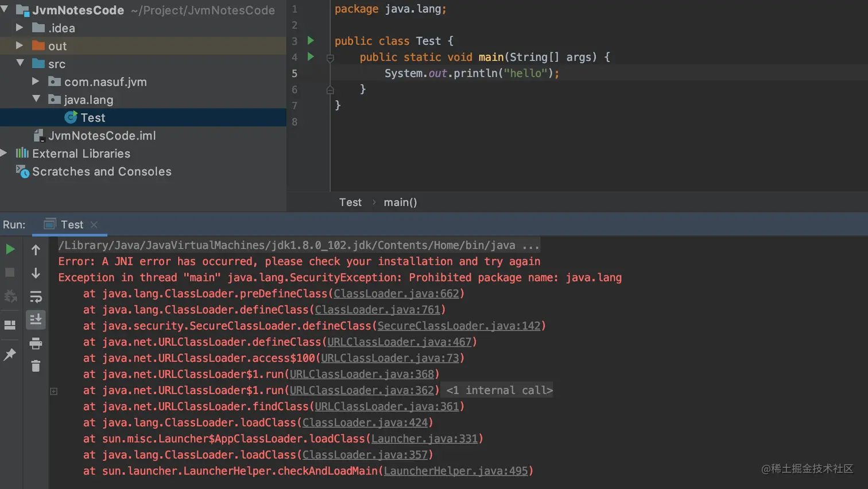Expand the .idea folder

click(20, 28)
